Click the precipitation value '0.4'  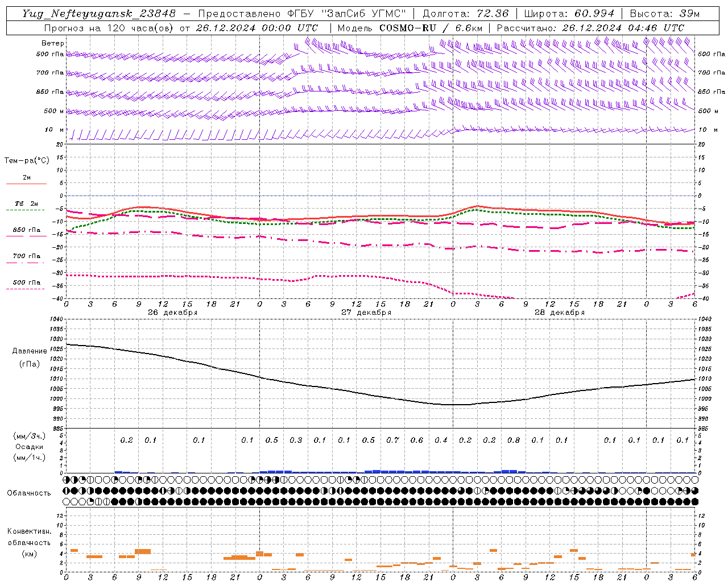point(441,440)
